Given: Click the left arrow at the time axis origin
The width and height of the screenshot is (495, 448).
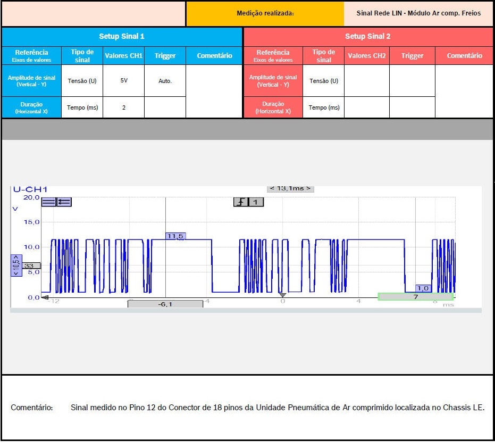Looking at the screenshot, I should click(x=45, y=297).
